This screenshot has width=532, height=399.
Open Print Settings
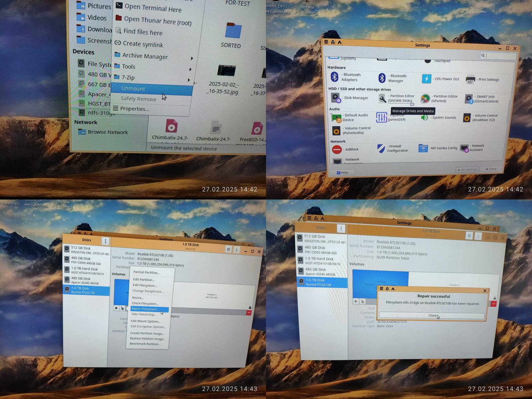pos(483,79)
